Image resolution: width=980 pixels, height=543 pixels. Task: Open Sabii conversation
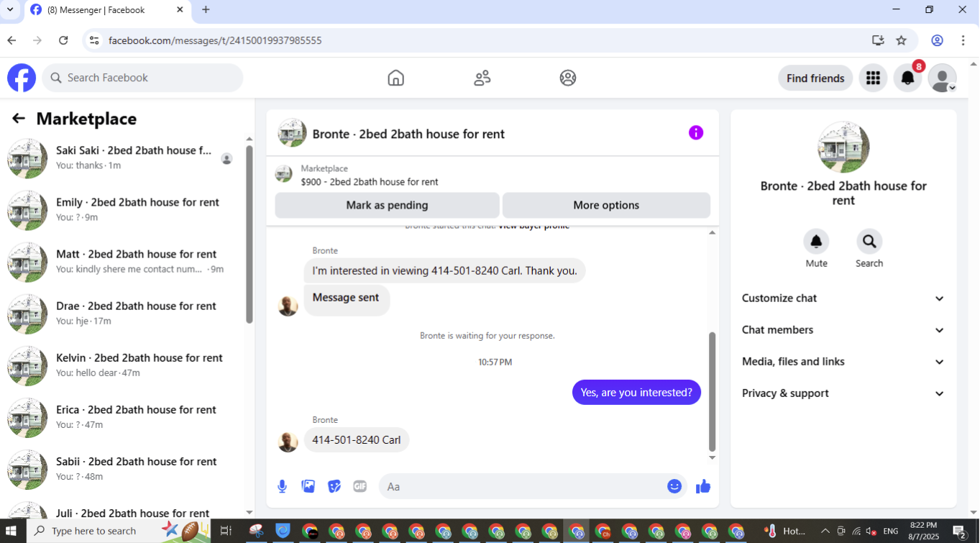coord(124,469)
